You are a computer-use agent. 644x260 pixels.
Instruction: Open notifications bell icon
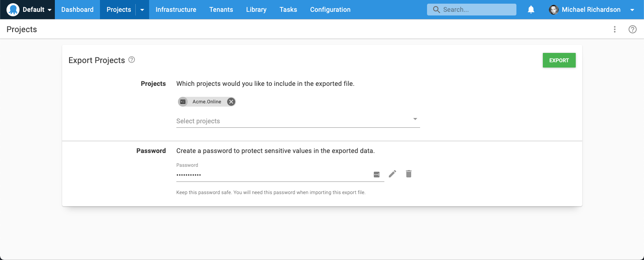tap(531, 9)
